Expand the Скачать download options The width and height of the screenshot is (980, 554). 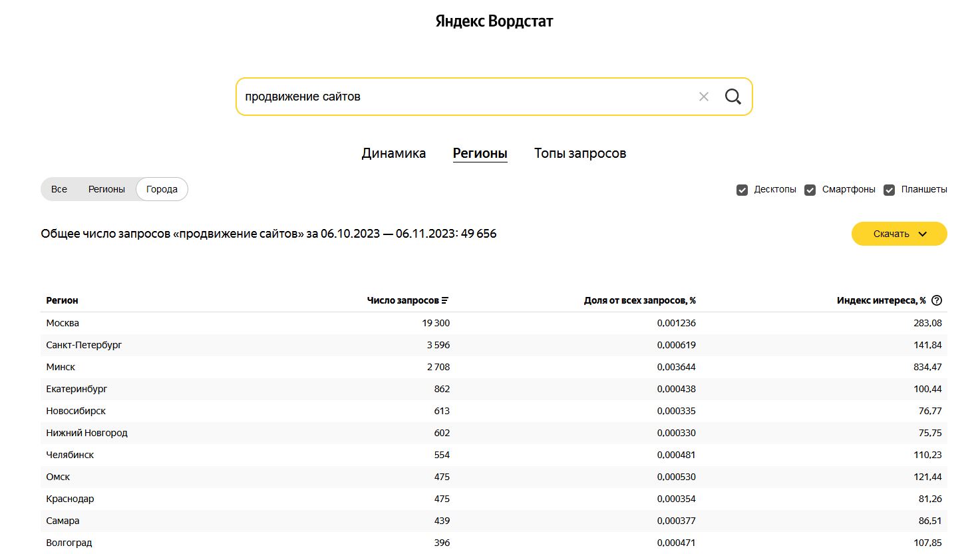coord(899,234)
